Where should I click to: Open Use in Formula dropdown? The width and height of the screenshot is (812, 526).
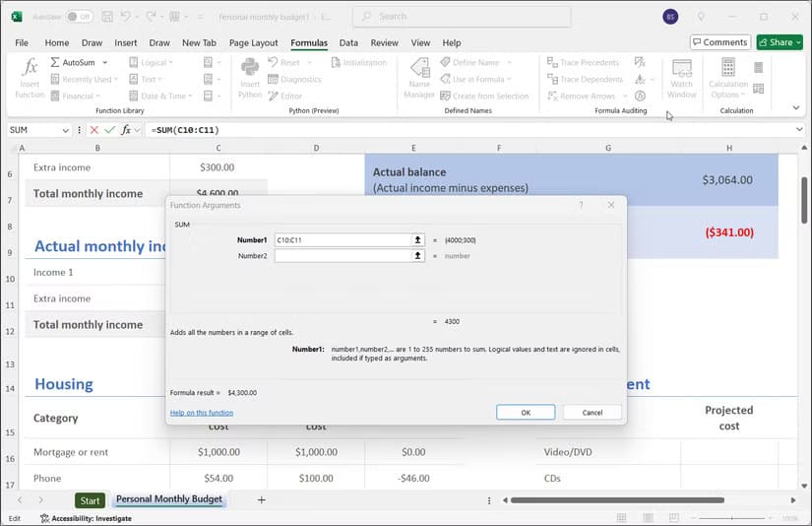[475, 79]
